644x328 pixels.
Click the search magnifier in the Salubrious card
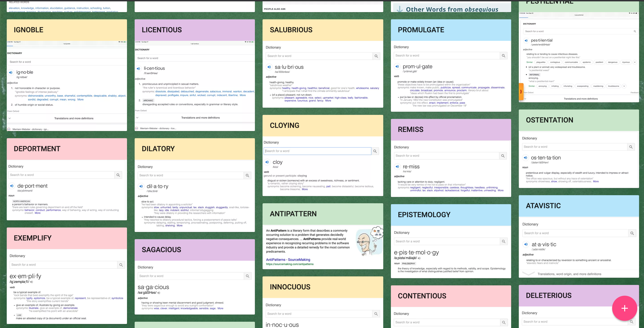click(376, 56)
